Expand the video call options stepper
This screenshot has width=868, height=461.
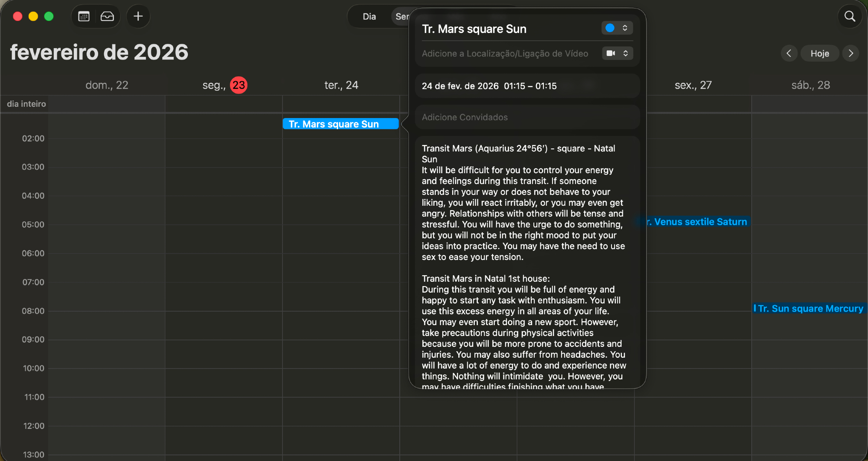tap(625, 53)
